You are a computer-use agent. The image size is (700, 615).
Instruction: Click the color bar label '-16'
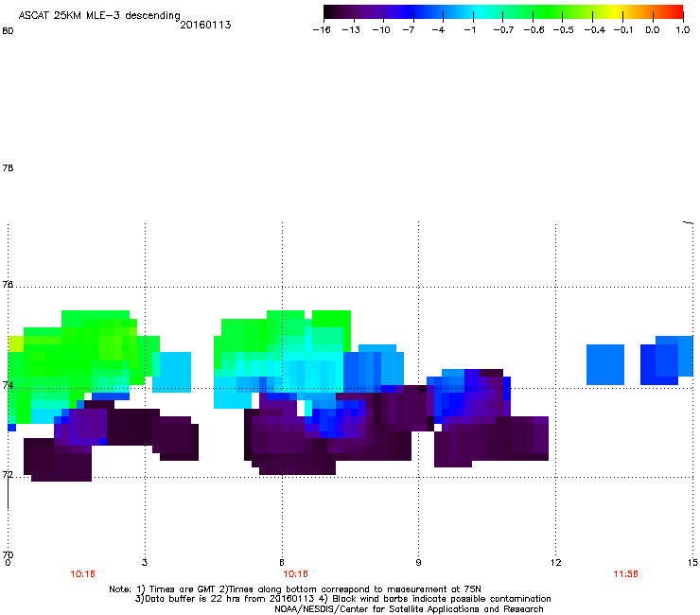[x=322, y=30]
